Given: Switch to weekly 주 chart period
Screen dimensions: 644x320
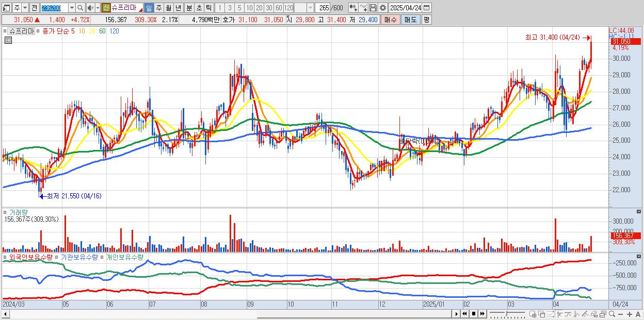Looking at the screenshot, I should coord(158,8).
